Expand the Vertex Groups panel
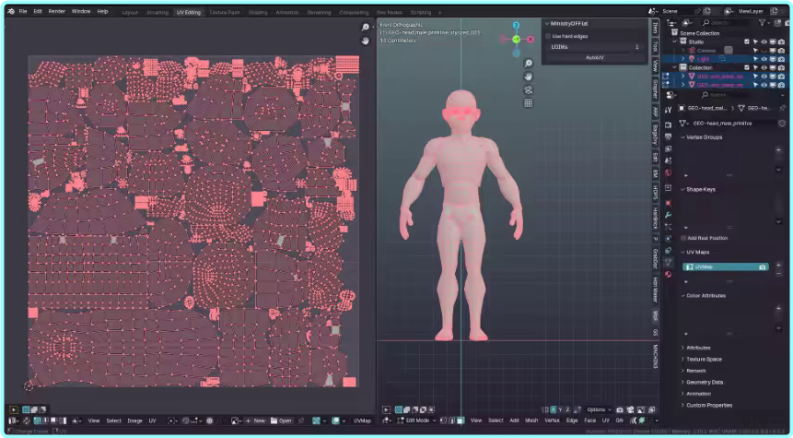The image size is (793, 438). [x=702, y=137]
